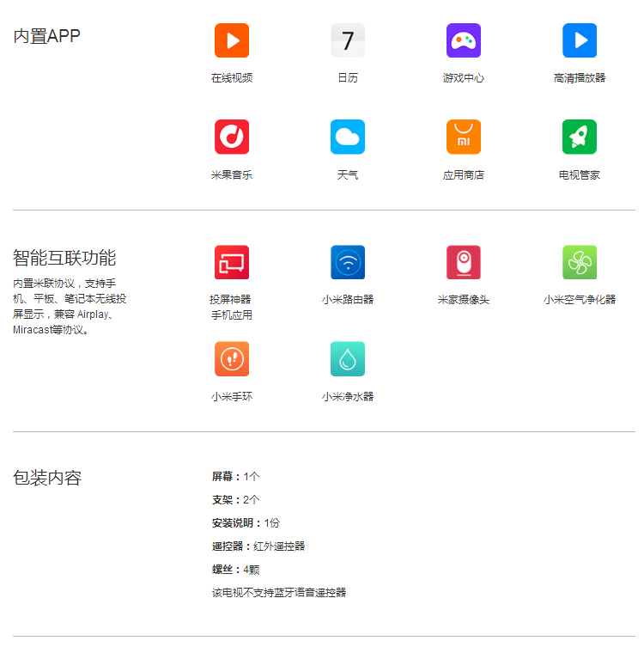Open the red 米果音乐 music icon
The height and width of the screenshot is (647, 644).
pos(232,137)
